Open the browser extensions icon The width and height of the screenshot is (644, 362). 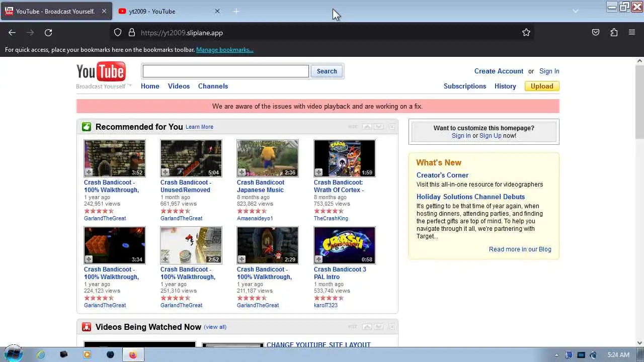pyautogui.click(x=614, y=33)
